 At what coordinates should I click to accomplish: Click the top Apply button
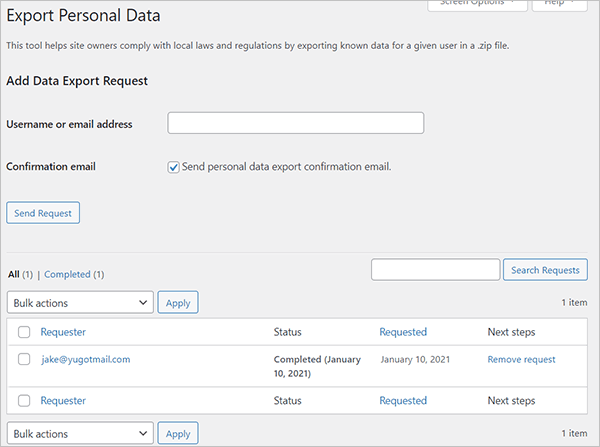(x=178, y=302)
